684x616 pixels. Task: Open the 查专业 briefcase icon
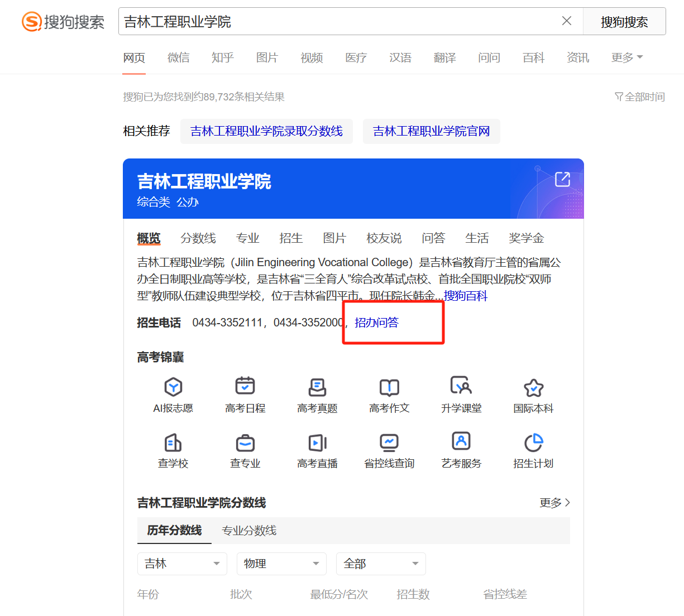[x=245, y=443]
